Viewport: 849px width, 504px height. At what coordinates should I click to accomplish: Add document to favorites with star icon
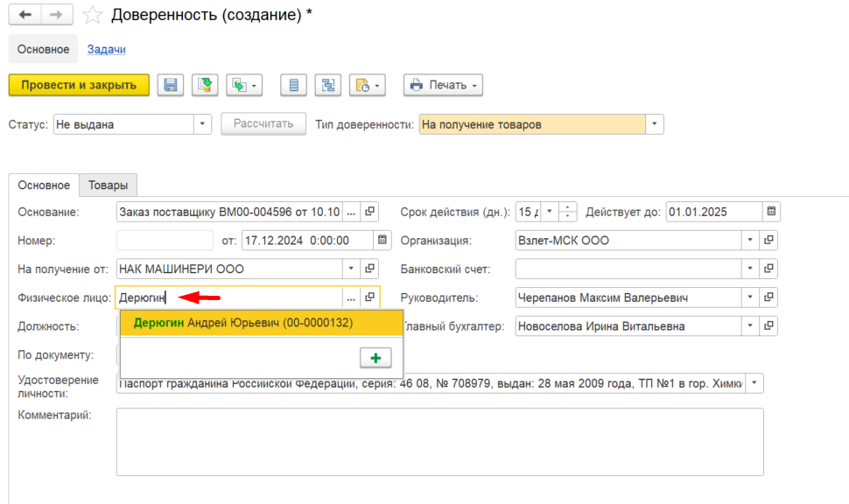pos(93,15)
